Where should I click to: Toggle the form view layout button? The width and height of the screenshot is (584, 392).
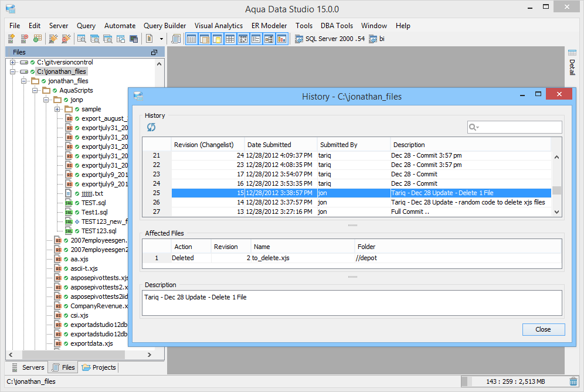(256, 39)
